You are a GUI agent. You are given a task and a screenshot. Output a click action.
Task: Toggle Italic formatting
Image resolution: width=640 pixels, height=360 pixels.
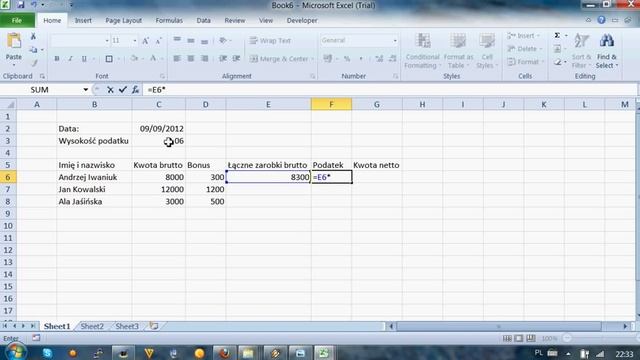pos(70,59)
